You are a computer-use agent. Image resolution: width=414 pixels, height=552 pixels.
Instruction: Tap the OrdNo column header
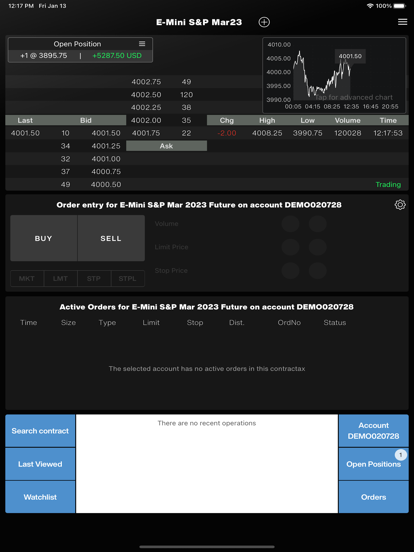pyautogui.click(x=289, y=322)
